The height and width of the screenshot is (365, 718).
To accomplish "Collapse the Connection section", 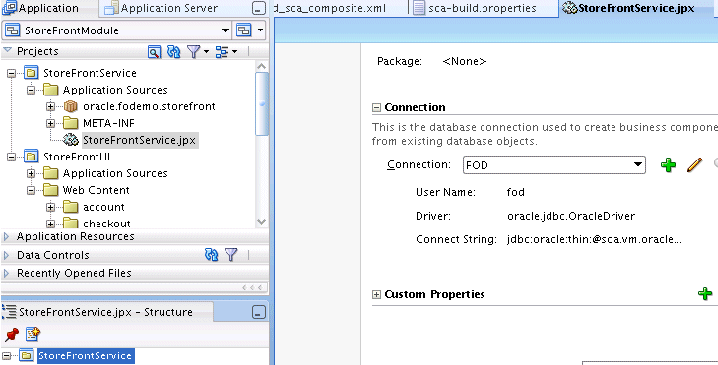I will pyautogui.click(x=376, y=108).
